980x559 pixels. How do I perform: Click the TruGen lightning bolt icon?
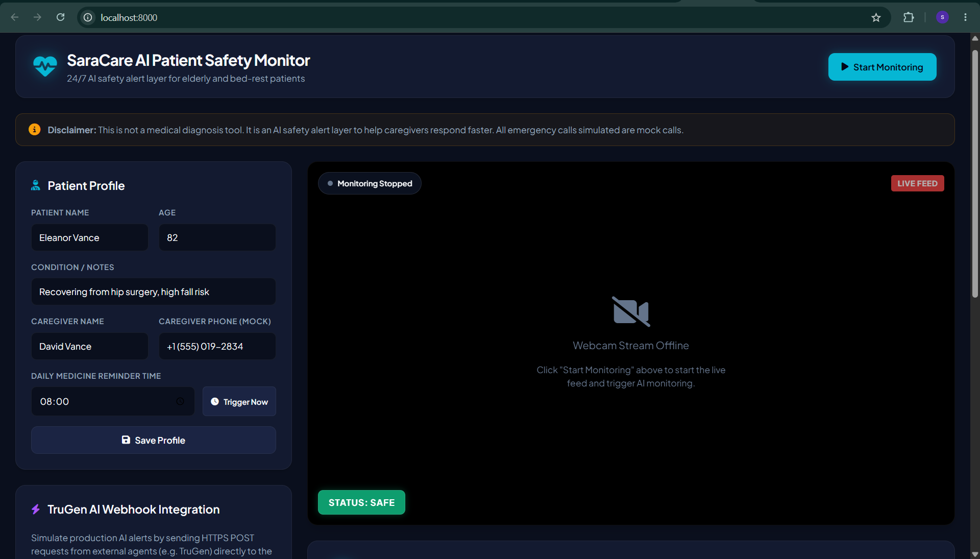pyautogui.click(x=36, y=509)
